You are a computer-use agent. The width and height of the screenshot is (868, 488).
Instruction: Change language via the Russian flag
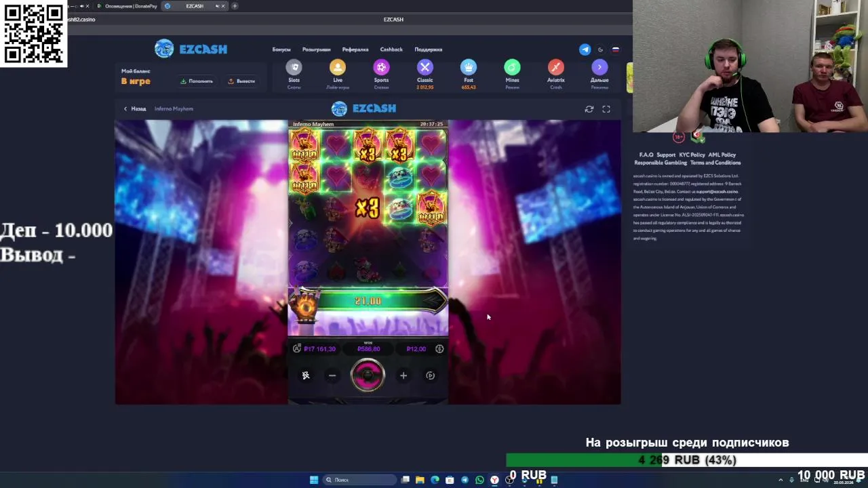(x=616, y=49)
